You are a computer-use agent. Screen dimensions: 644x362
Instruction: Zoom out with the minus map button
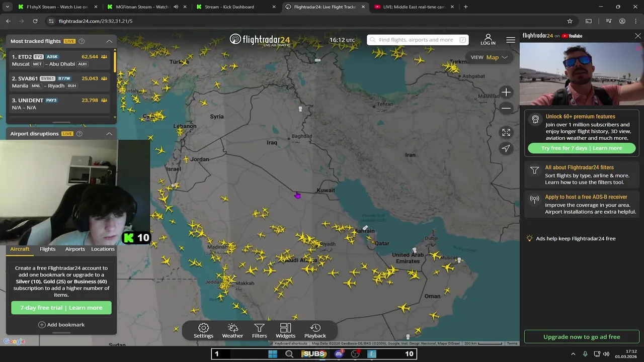coord(506,108)
